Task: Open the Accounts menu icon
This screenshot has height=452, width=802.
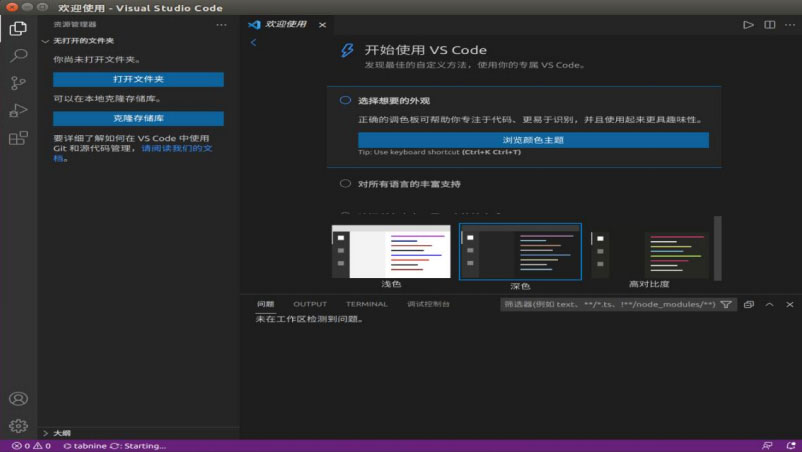Action: pyautogui.click(x=18, y=398)
